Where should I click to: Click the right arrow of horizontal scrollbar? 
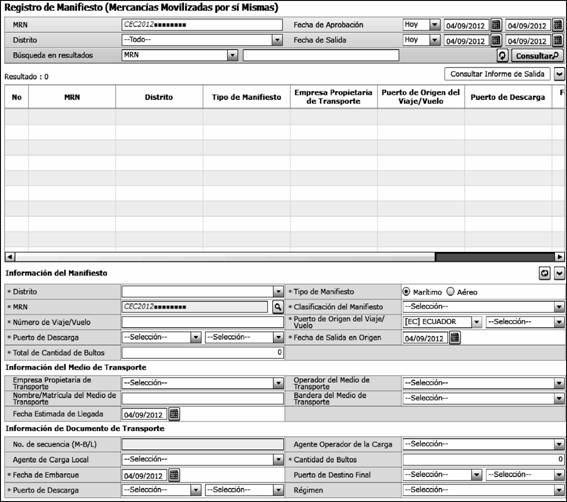(x=559, y=257)
